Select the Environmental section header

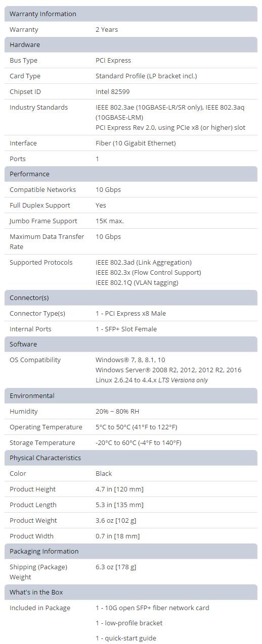point(131,395)
